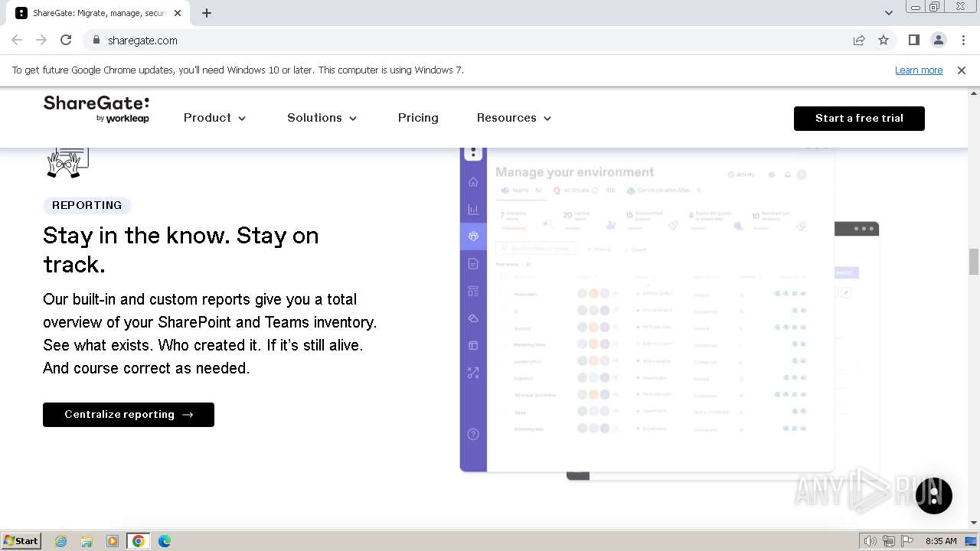
Task: Open media player from taskbar
Action: [x=113, y=541]
